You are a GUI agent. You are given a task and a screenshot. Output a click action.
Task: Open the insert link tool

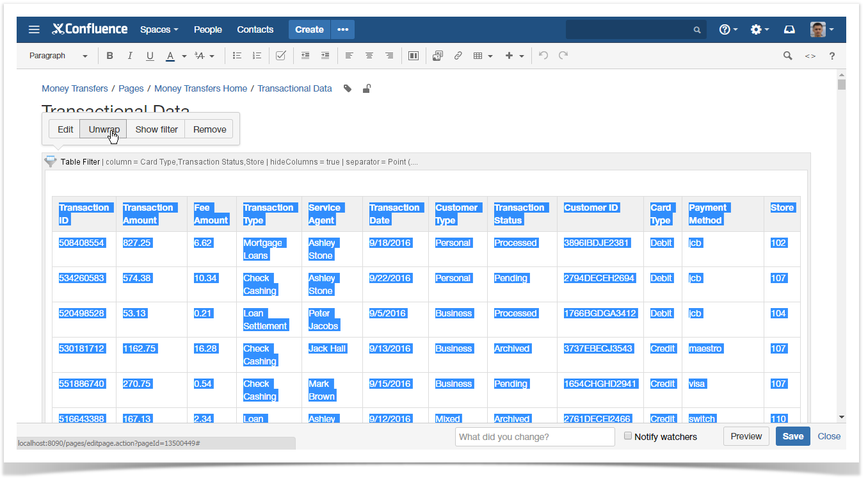click(458, 56)
